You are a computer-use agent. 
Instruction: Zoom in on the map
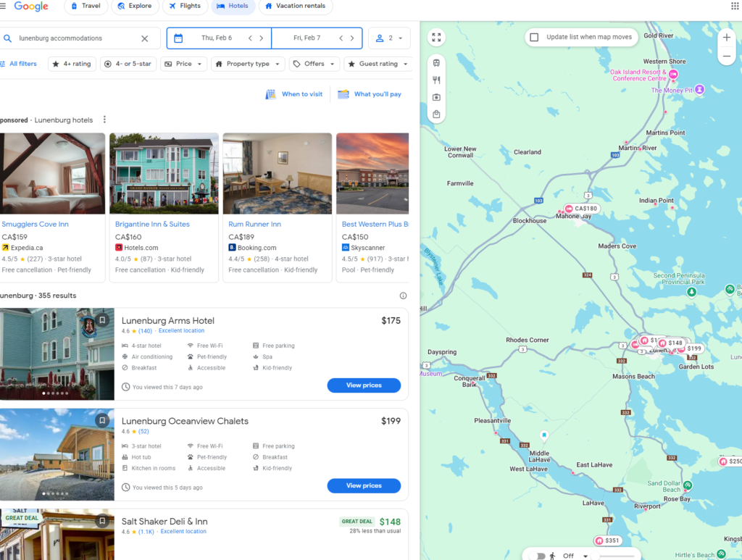point(727,38)
